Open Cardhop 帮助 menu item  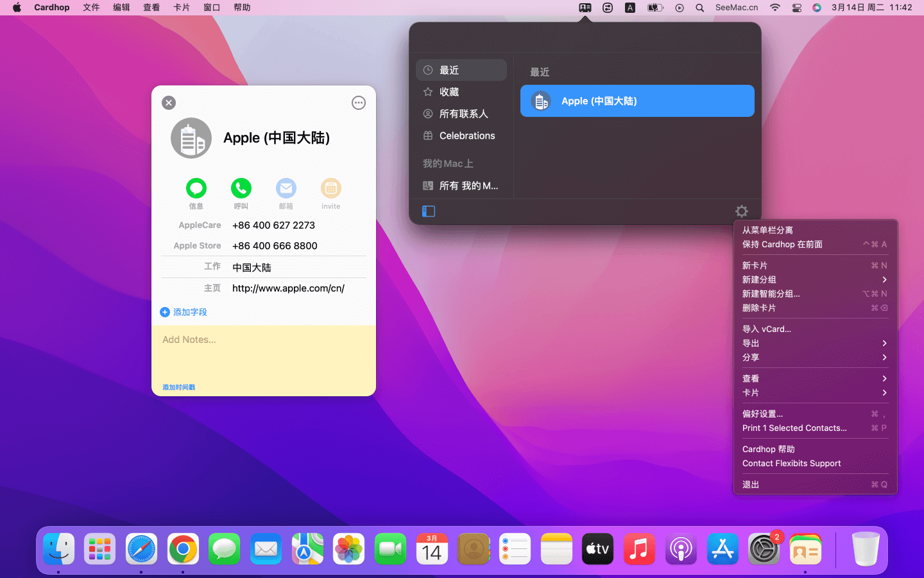tap(815, 449)
